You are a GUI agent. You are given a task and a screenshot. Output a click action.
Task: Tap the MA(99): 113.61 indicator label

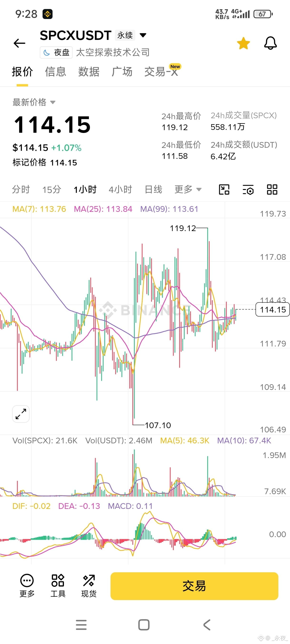click(x=169, y=209)
